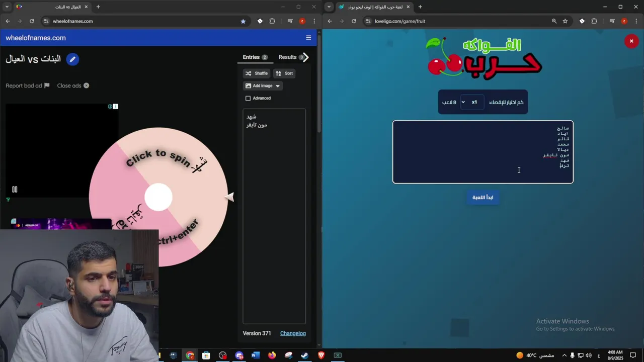The image size is (644, 362).
Task: Bookmark star in wheelofnames browser window
Action: tap(243, 21)
